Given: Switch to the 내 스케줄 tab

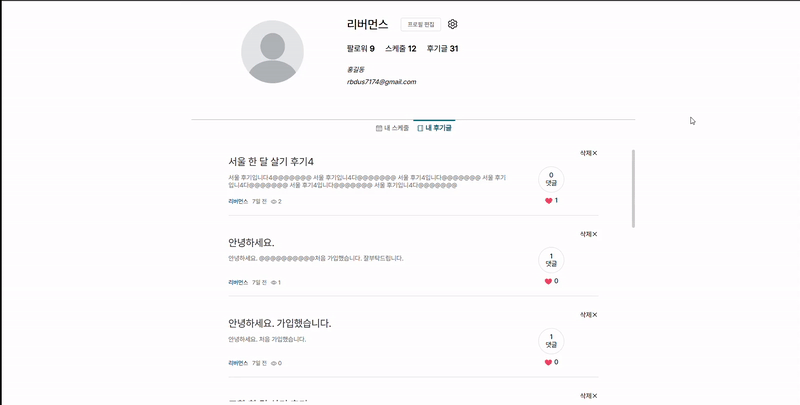Looking at the screenshot, I should pyautogui.click(x=392, y=128).
